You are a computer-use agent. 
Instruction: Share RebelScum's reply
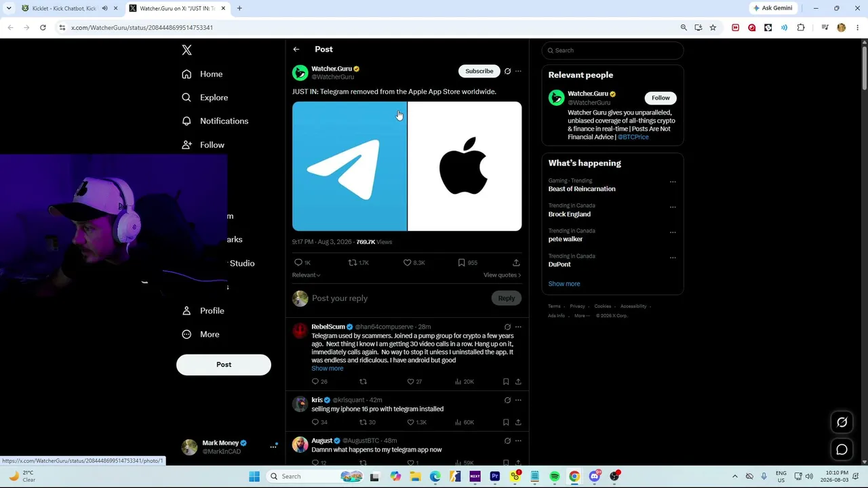518,382
